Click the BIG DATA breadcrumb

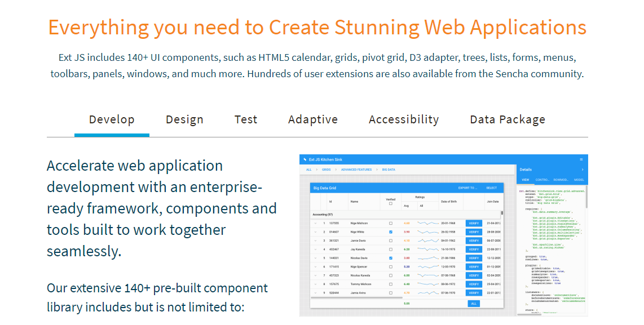[x=389, y=170]
